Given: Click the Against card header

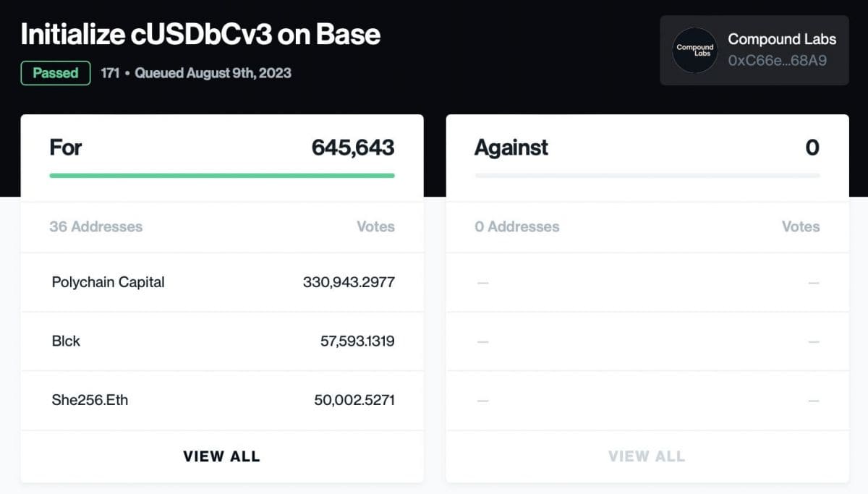Looking at the screenshot, I should [510, 148].
